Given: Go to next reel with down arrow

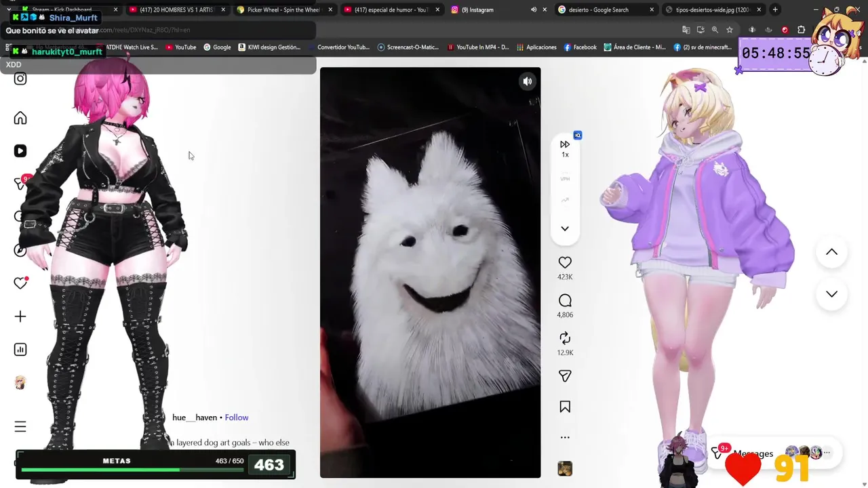Looking at the screenshot, I should point(831,294).
